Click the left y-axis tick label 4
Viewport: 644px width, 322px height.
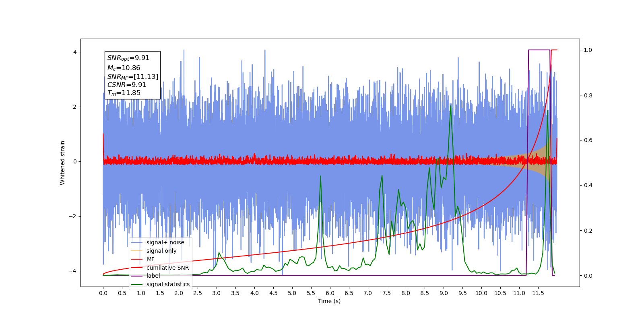[x=75, y=52]
